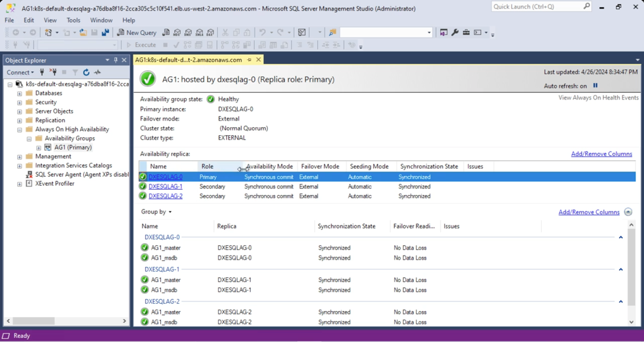Click the Connect Object Explorer plug icon

coord(42,72)
